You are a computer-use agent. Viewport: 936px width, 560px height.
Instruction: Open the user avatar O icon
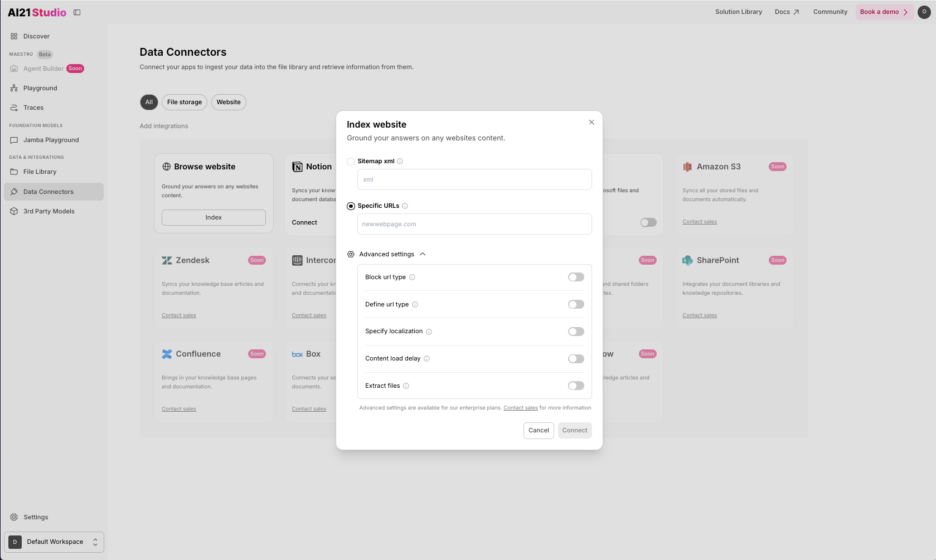pyautogui.click(x=924, y=12)
